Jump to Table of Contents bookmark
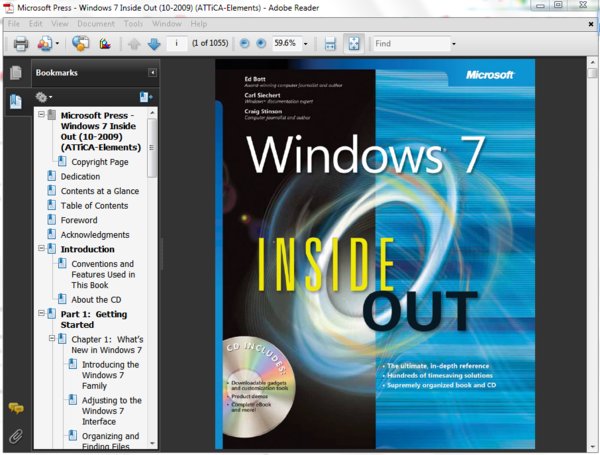The width and height of the screenshot is (600, 455). coord(95,206)
